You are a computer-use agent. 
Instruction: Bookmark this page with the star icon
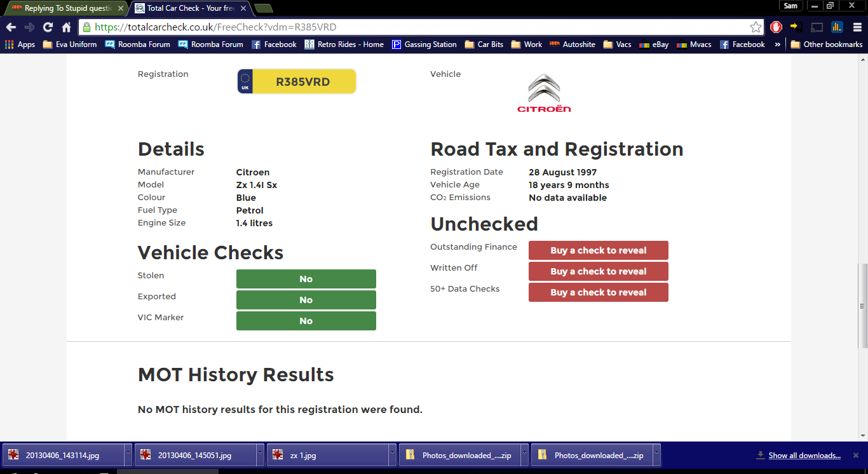click(756, 27)
